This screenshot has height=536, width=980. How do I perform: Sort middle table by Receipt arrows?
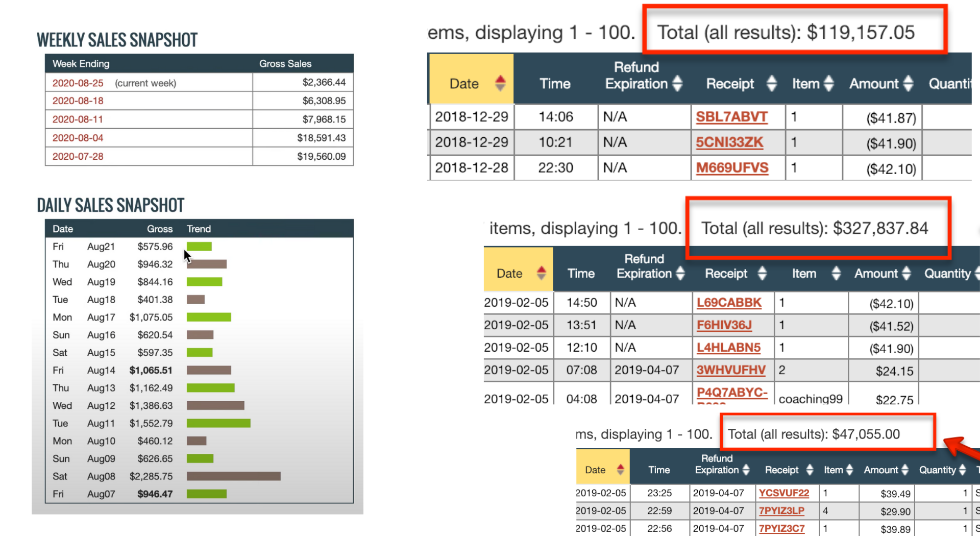tap(762, 273)
